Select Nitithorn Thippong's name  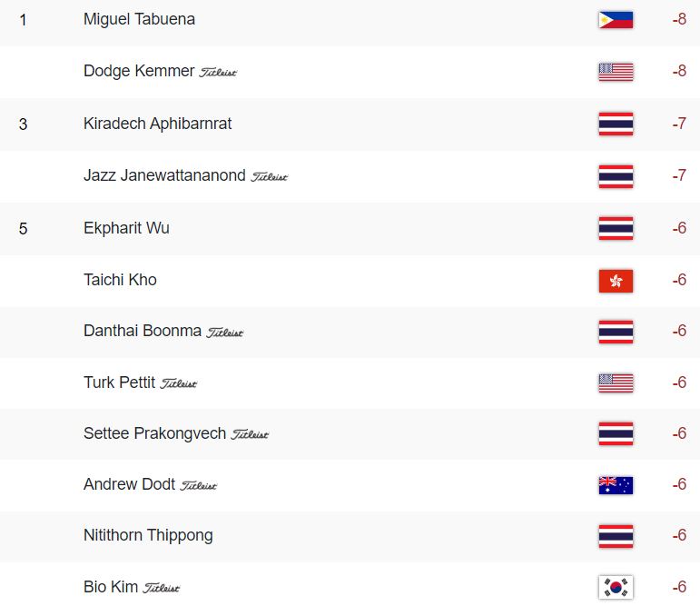pos(148,535)
